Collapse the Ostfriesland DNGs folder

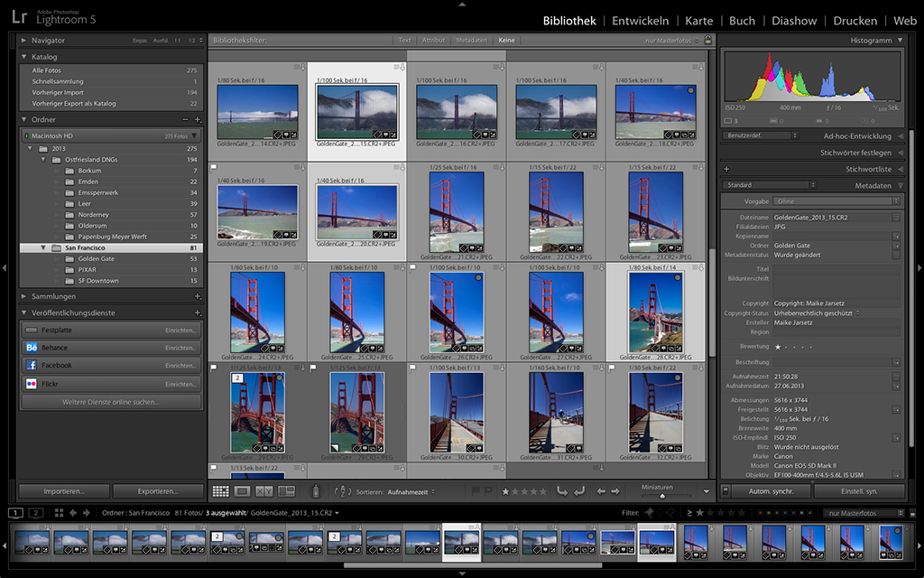(x=42, y=160)
